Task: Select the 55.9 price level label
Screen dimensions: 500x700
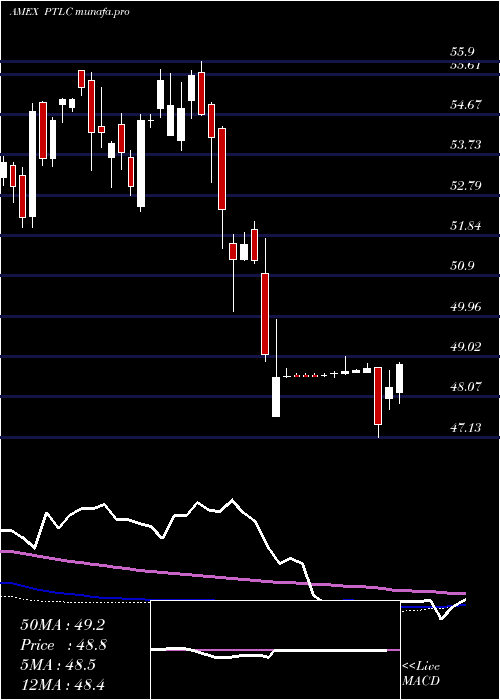Action: pyautogui.click(x=462, y=52)
